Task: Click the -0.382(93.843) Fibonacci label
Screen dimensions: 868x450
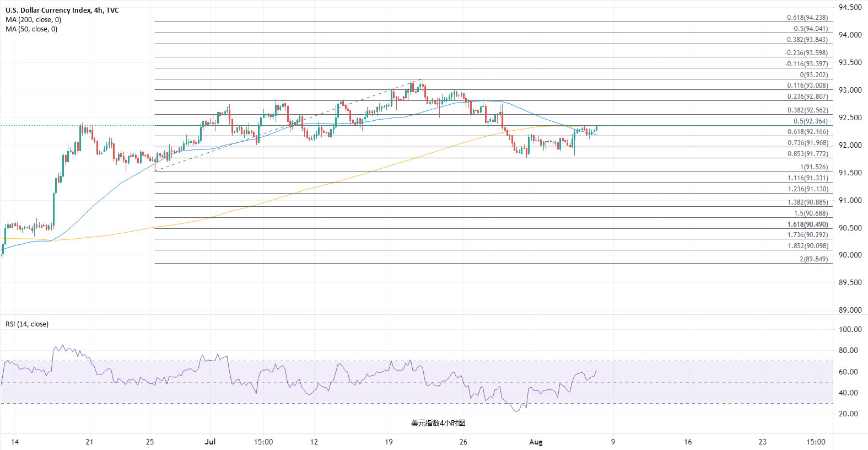Action: 806,40
